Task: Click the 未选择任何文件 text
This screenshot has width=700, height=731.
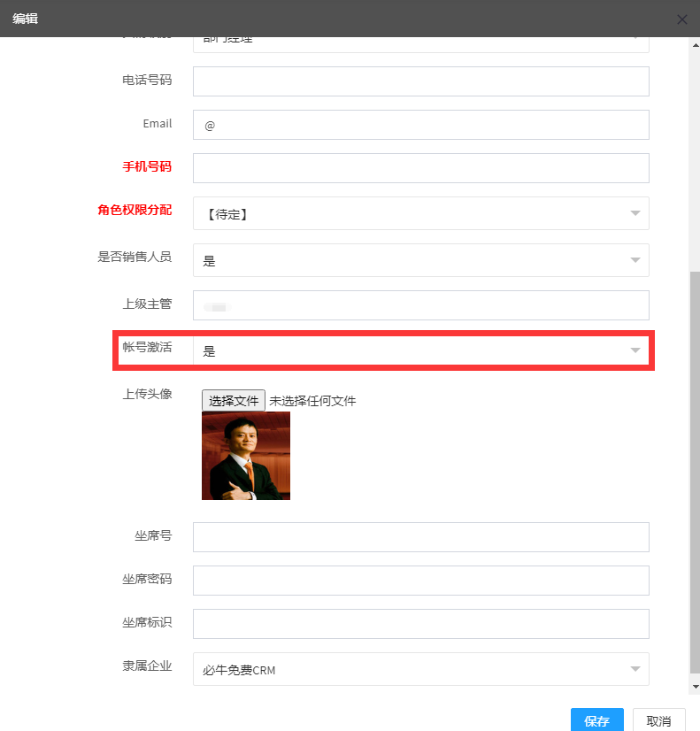Action: coord(312,401)
